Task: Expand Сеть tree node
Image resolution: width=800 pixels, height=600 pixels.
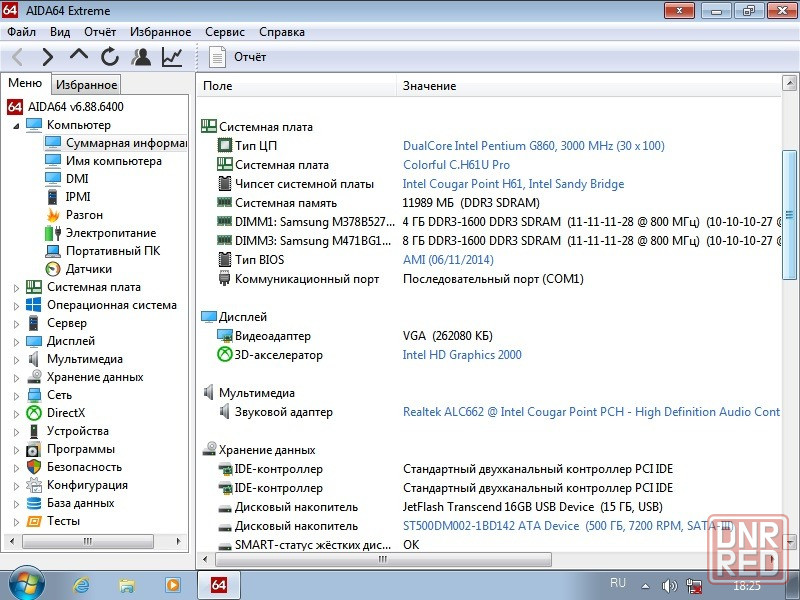Action: click(x=16, y=395)
